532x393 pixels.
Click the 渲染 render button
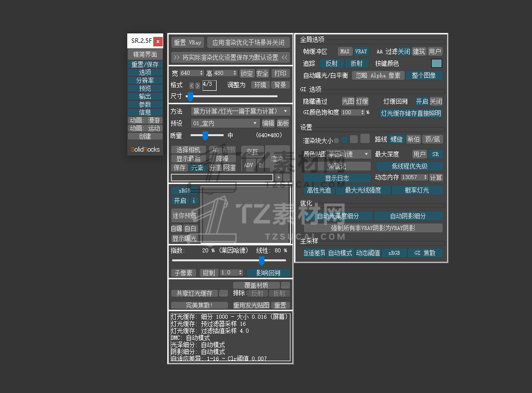pos(277,158)
